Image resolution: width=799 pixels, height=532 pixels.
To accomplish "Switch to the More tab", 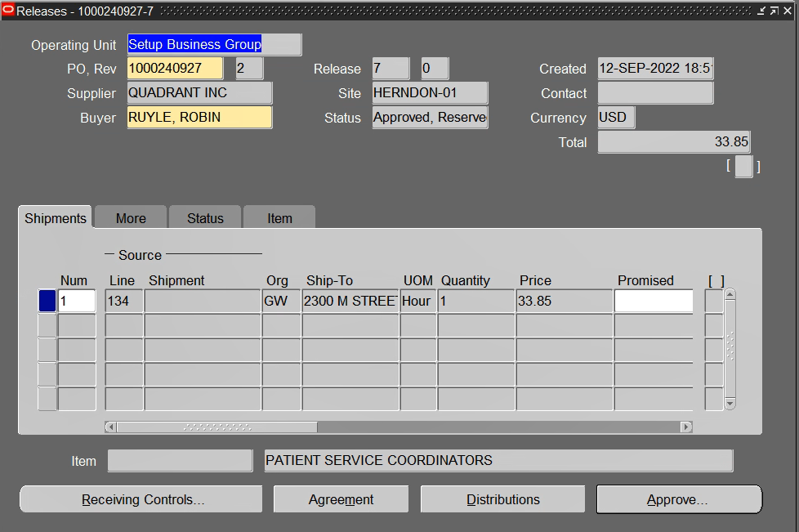I will (131, 218).
